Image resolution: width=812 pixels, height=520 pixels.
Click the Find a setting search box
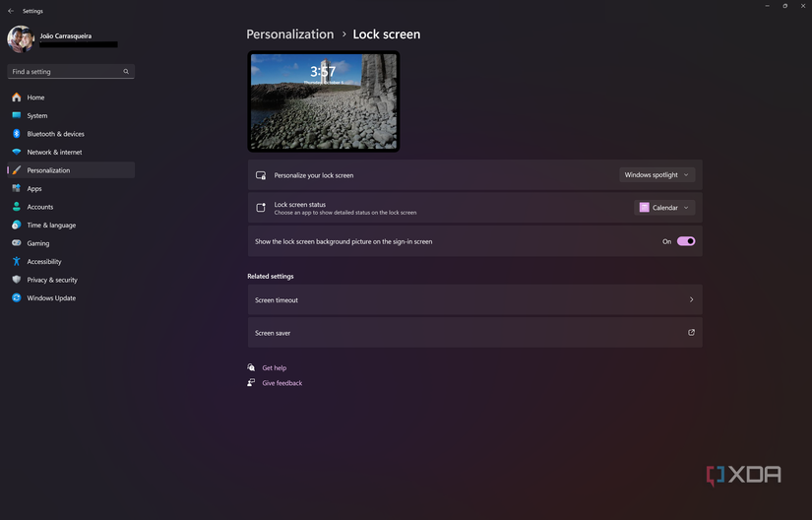71,72
